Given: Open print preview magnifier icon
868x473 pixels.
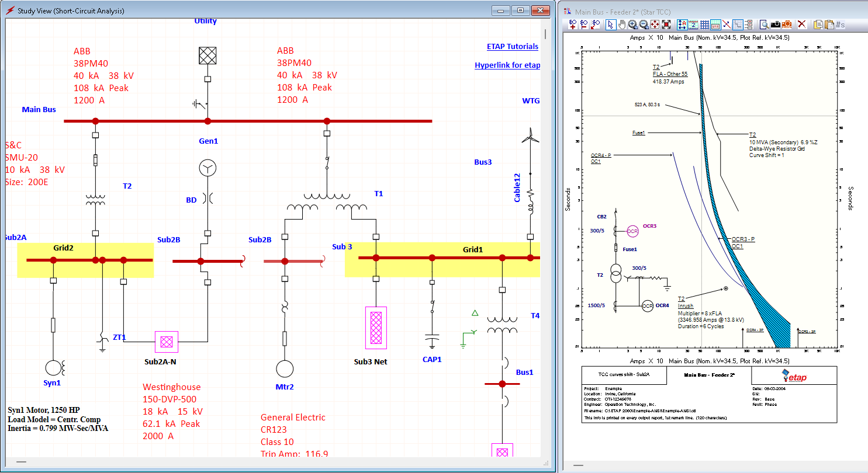Looking at the screenshot, I should click(x=764, y=25).
